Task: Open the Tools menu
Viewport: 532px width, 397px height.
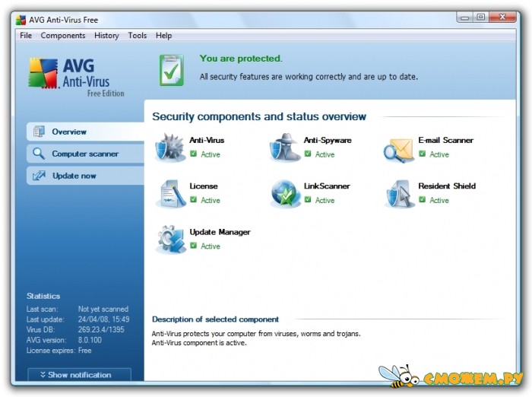Action: (138, 35)
